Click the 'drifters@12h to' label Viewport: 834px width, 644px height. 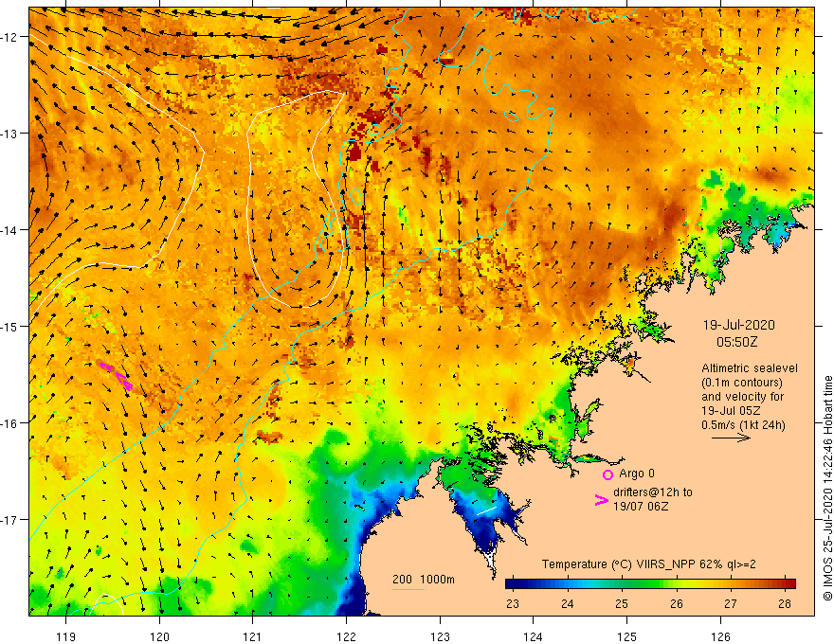(653, 492)
